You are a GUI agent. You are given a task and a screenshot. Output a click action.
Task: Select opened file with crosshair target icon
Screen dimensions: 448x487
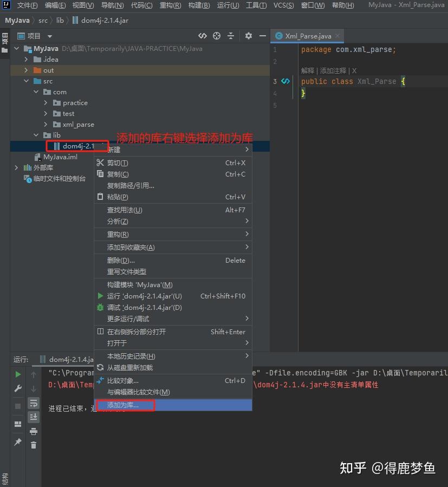(x=216, y=36)
